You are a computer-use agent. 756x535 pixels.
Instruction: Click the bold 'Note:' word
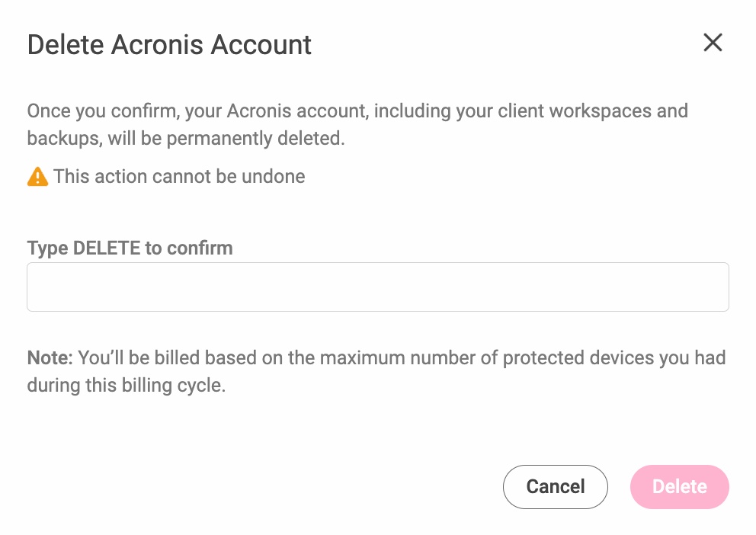[x=50, y=357]
